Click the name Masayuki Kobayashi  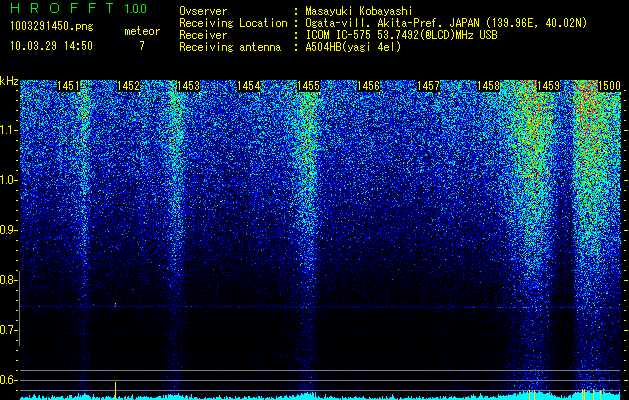click(359, 11)
